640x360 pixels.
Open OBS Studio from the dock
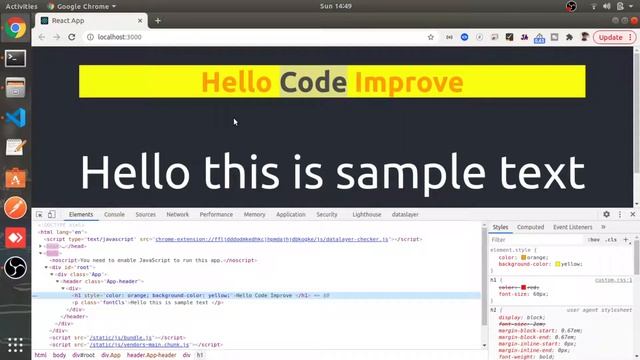pyautogui.click(x=16, y=268)
